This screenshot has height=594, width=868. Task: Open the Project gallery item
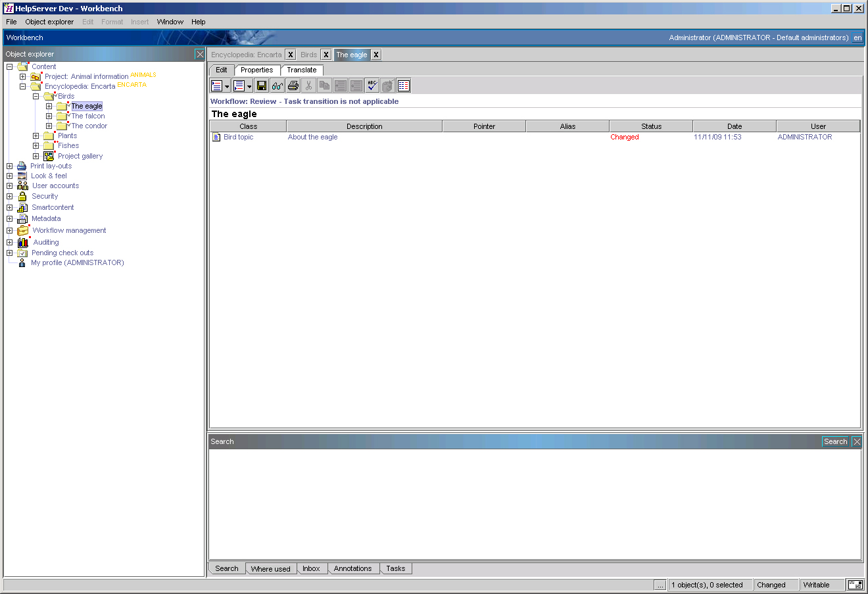coord(78,156)
